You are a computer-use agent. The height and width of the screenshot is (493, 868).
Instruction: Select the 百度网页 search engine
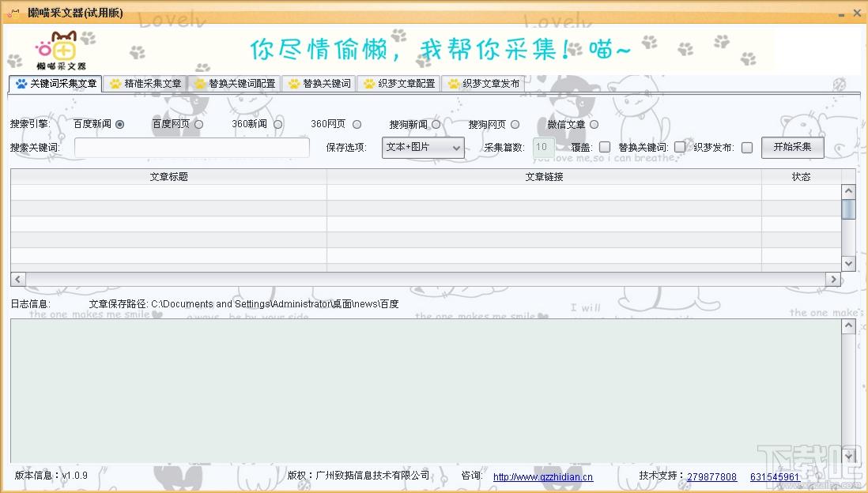click(198, 124)
